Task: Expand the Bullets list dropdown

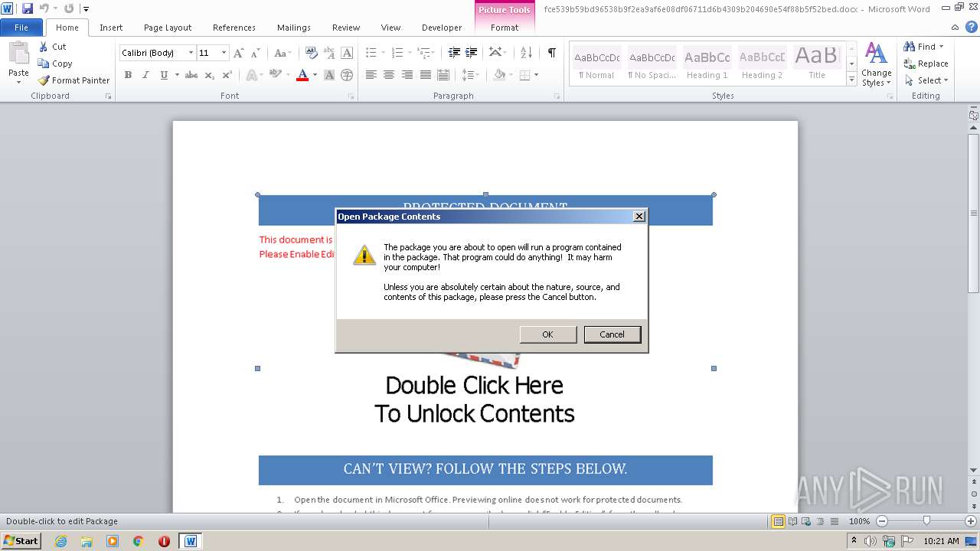Action: coord(383,53)
